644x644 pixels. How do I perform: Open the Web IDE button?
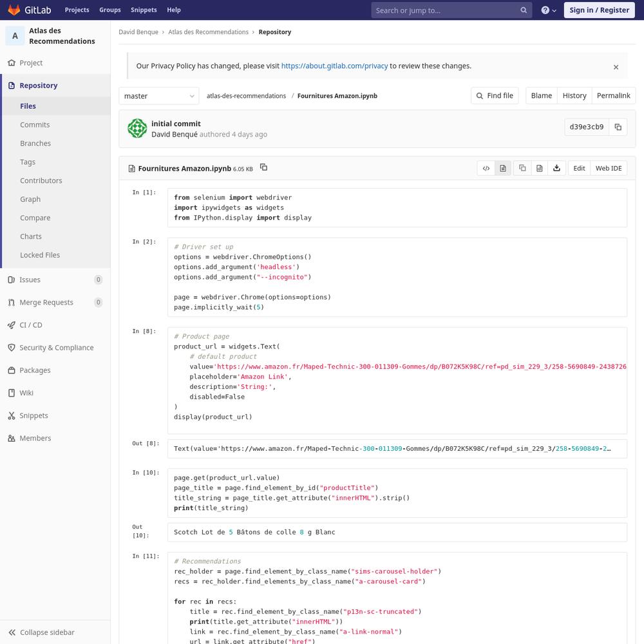point(609,168)
